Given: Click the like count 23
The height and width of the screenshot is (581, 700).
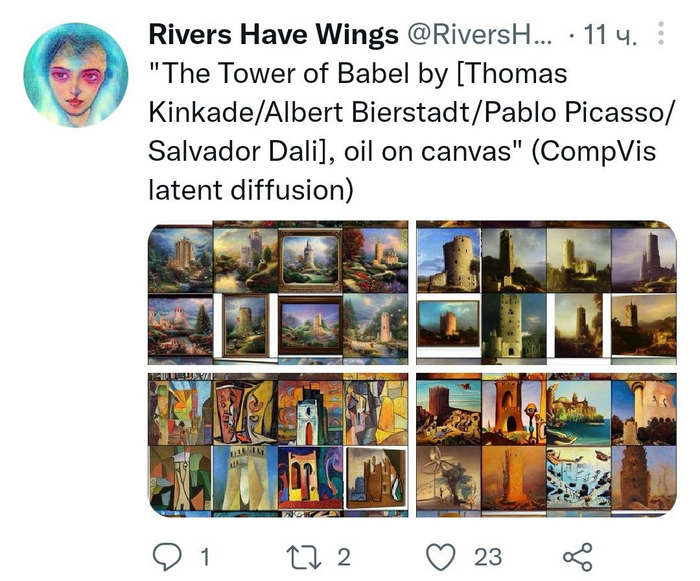Looking at the screenshot, I should 488,557.
